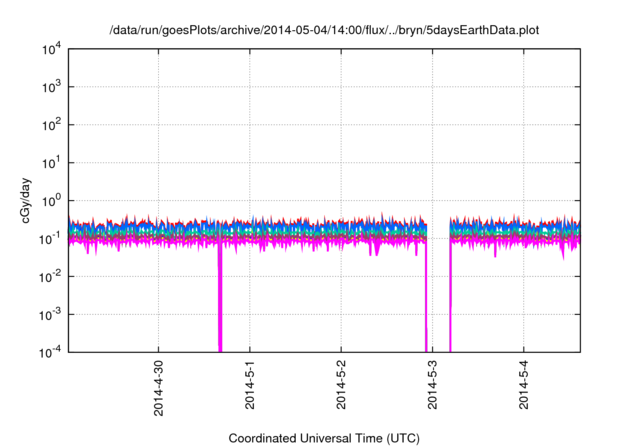Select the cGy/day y-axis label
The image size is (640, 448).
26,200
